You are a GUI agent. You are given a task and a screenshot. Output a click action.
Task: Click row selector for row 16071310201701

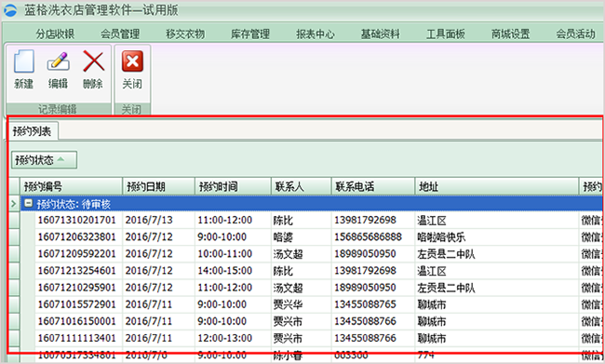click(14, 220)
